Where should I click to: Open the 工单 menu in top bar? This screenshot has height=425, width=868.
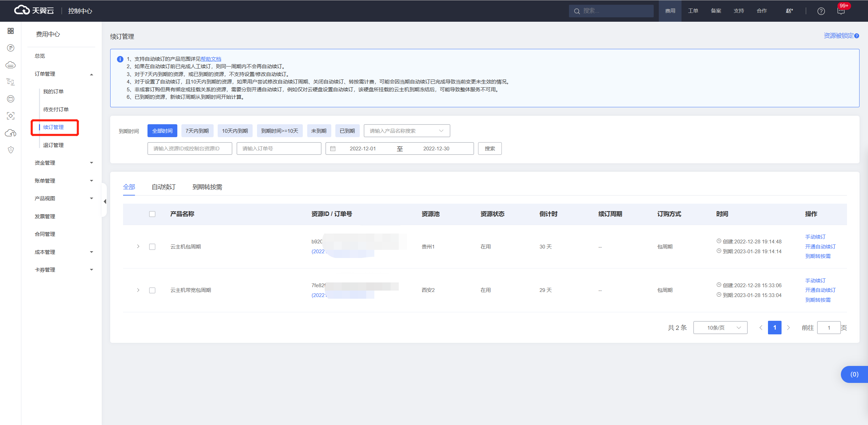pyautogui.click(x=693, y=11)
